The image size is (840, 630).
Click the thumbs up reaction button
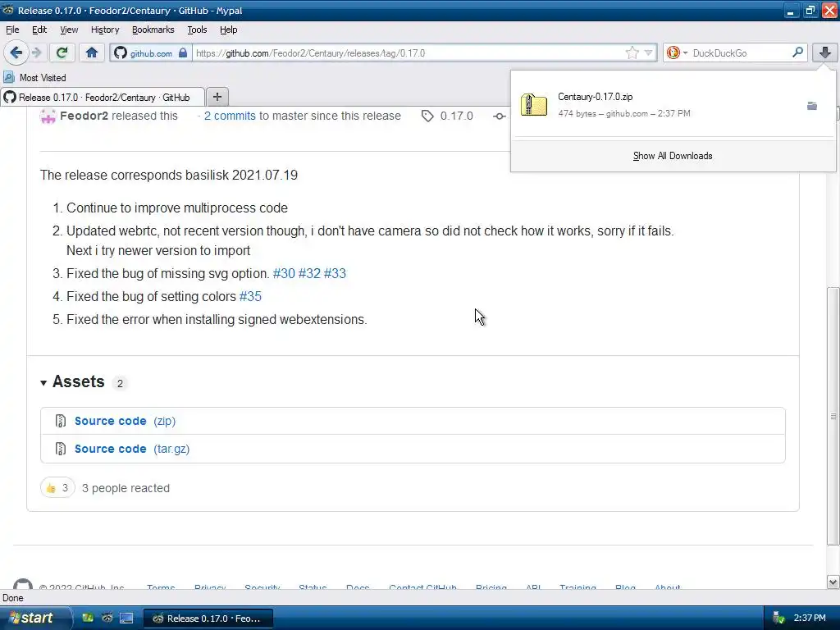coord(57,488)
